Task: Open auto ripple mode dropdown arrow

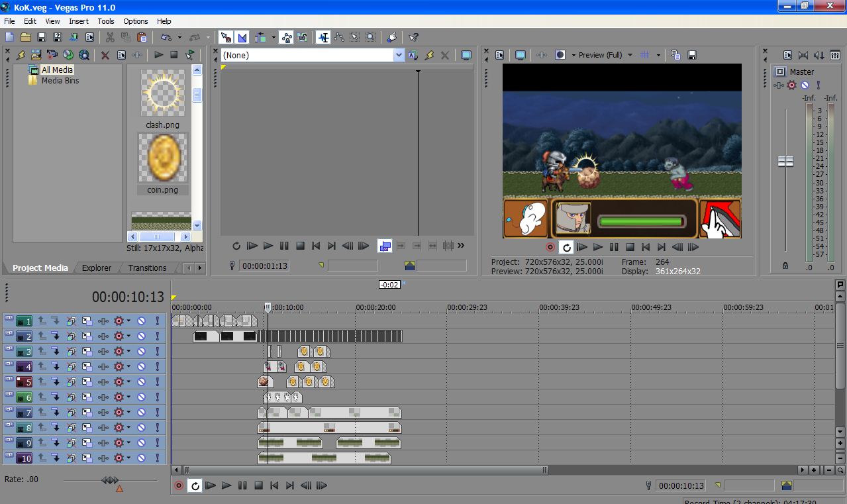Action: point(273,37)
